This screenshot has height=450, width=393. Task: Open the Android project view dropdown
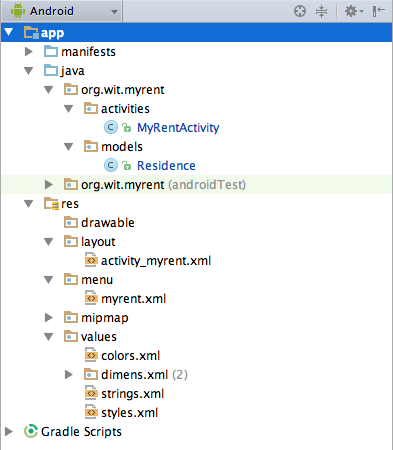tap(62, 11)
